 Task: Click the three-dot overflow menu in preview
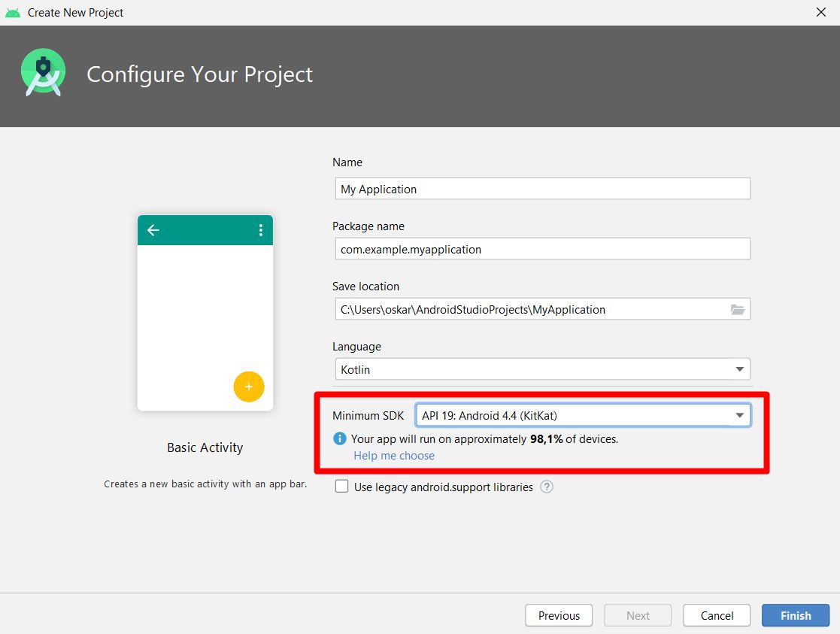(x=260, y=230)
